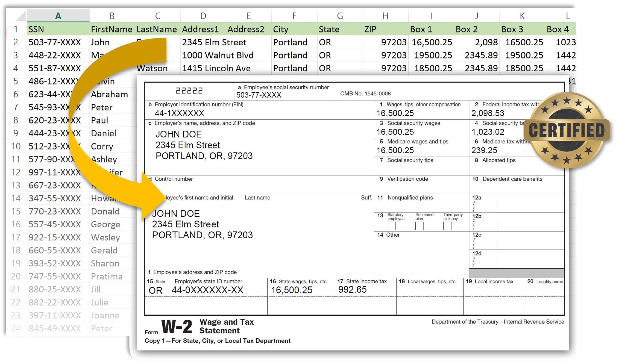Click the 2345 Elm Street spreadsheet cell

(214, 42)
